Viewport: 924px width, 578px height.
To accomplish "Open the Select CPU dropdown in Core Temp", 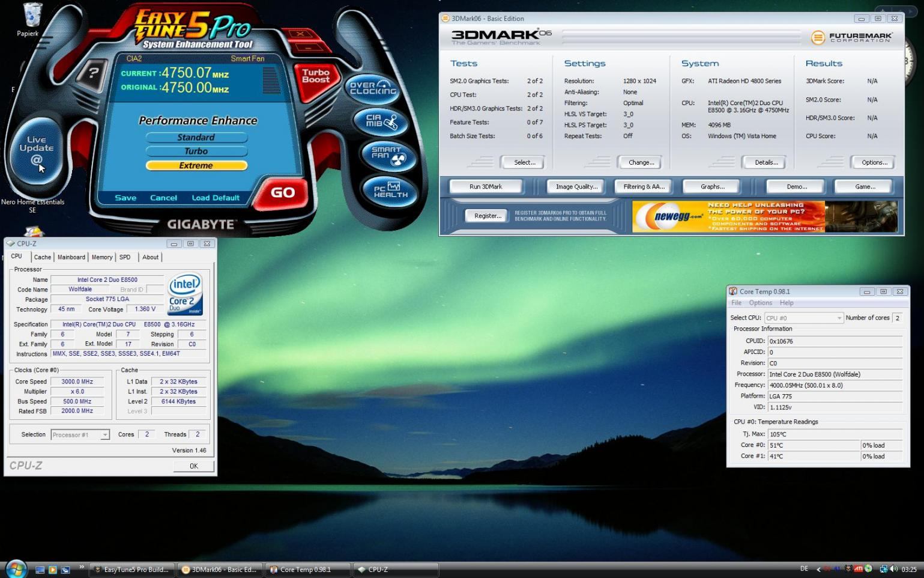I will point(804,318).
